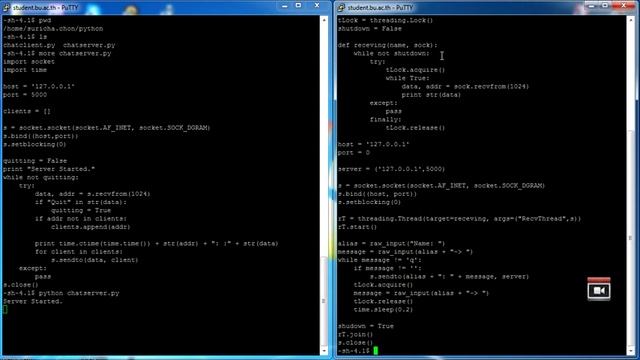Click the 'Server Started.' output line
Viewport: 640px width, 360px height.
tap(33, 301)
